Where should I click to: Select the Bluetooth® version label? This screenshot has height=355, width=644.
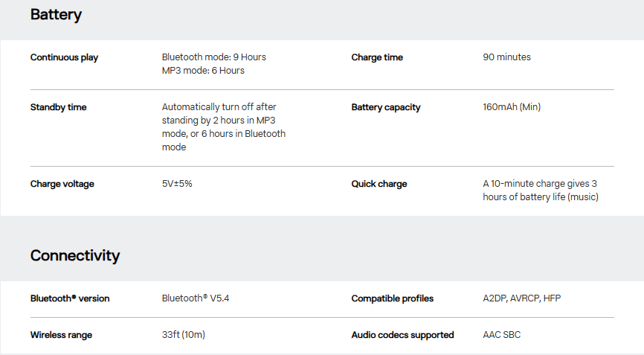(x=70, y=298)
